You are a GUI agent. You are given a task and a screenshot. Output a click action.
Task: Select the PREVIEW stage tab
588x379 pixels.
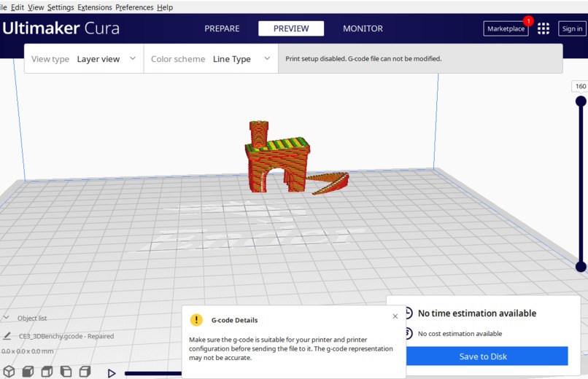[x=291, y=28]
